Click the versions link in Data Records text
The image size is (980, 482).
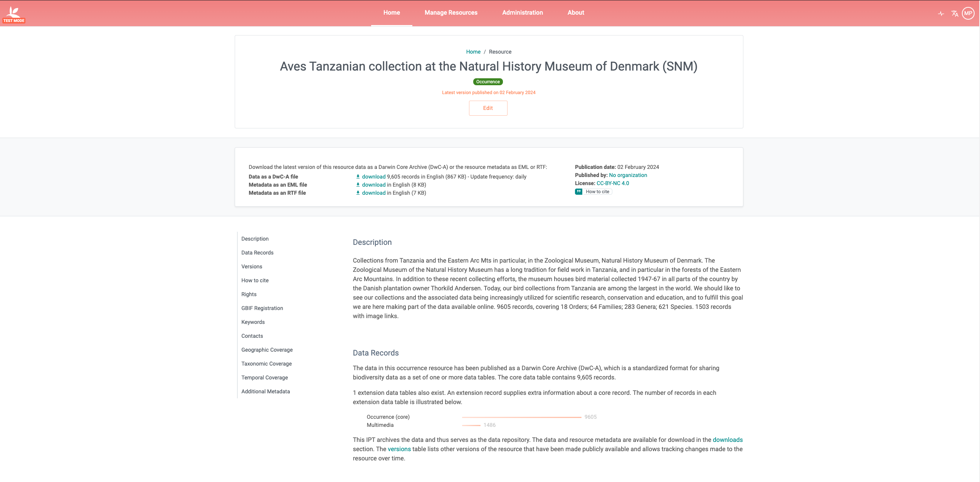399,449
